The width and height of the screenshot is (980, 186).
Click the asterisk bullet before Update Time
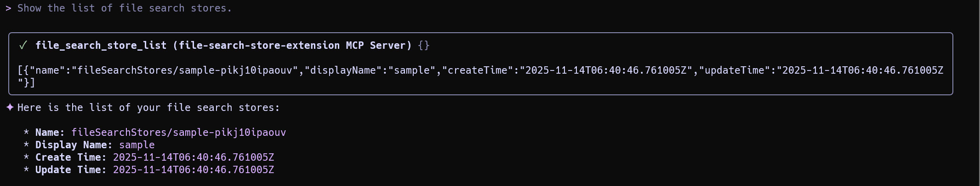(x=26, y=170)
